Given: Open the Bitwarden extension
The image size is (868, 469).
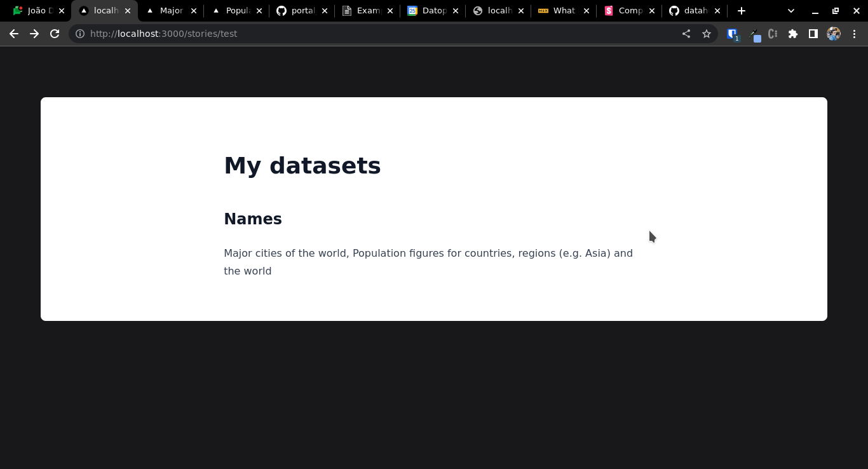Looking at the screenshot, I should coord(732,34).
